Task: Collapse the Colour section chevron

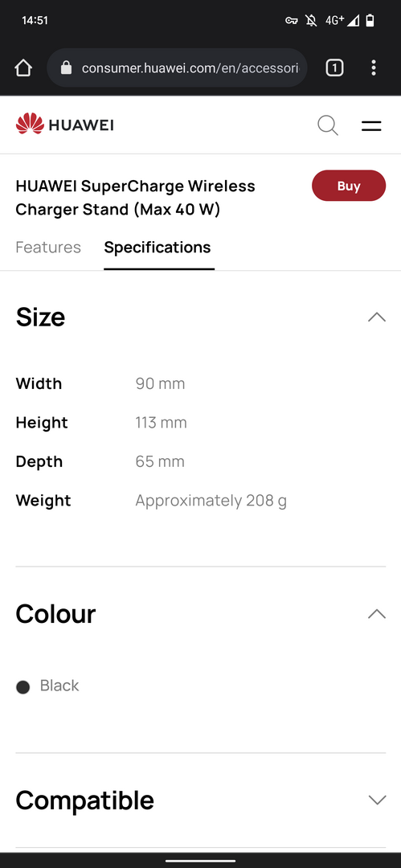Action: point(377,614)
